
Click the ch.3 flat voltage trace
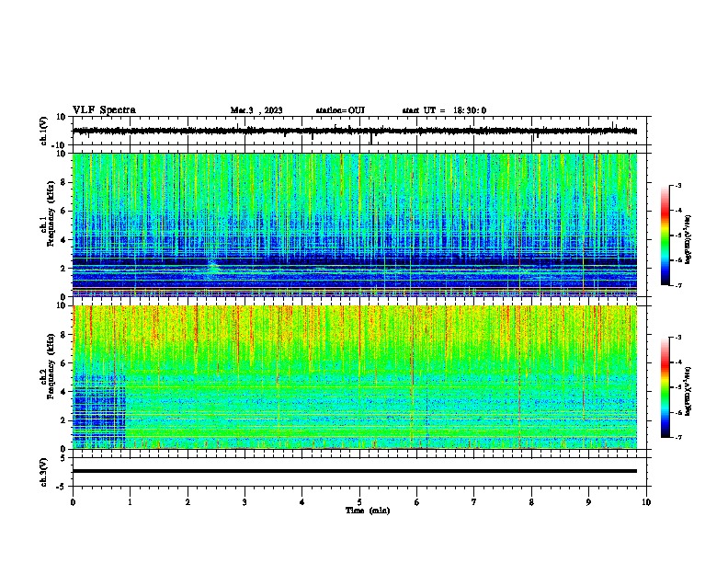(x=355, y=471)
